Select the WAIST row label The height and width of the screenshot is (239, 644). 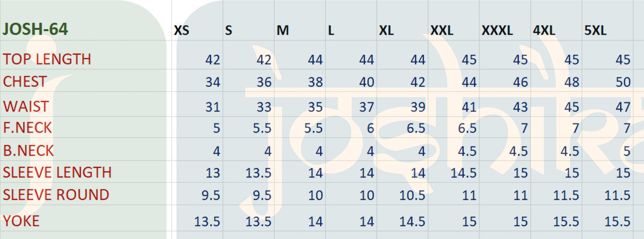click(26, 106)
